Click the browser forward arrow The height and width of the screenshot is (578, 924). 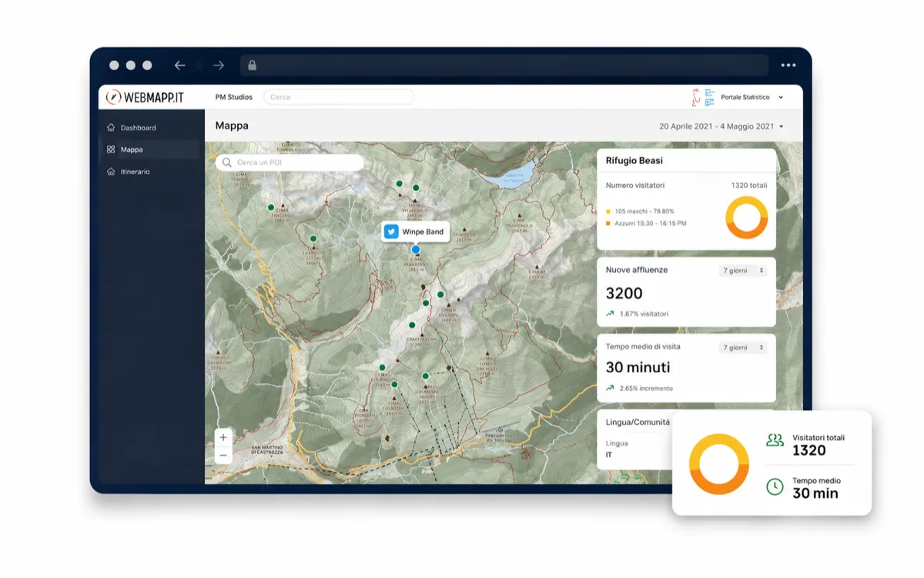point(219,66)
